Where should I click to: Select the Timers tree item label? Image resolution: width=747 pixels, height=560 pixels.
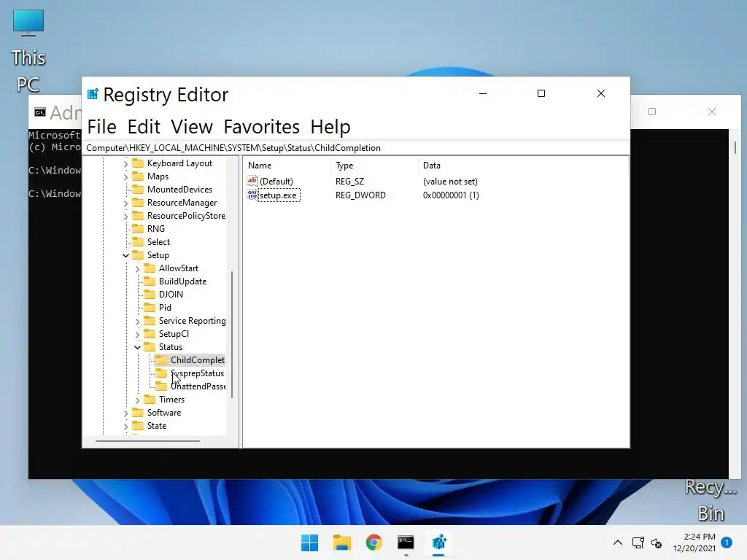click(x=171, y=400)
